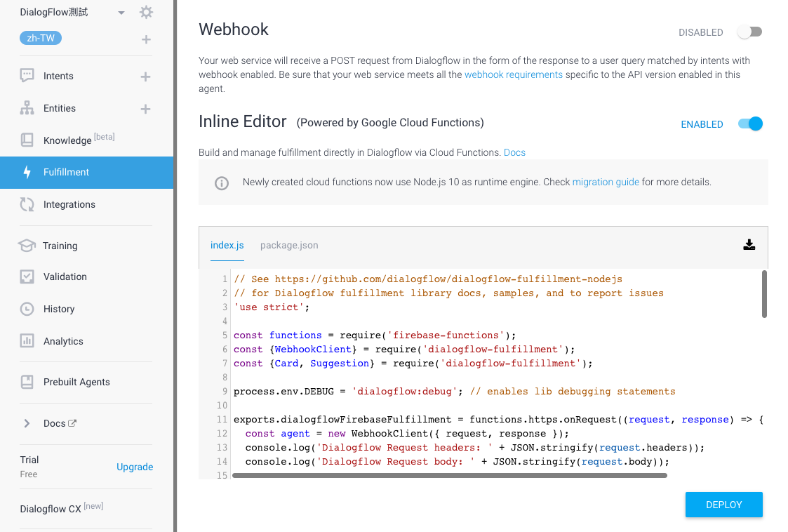Download the inline editor code
Image resolution: width=788 pixels, height=532 pixels.
(749, 245)
